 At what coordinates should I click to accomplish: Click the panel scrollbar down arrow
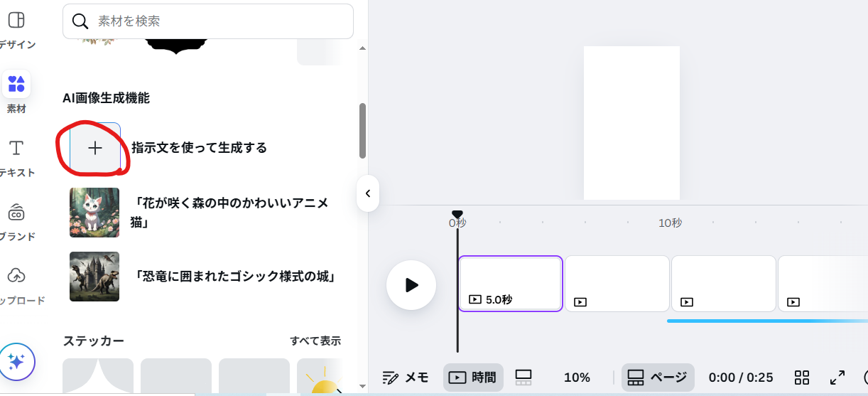(362, 386)
